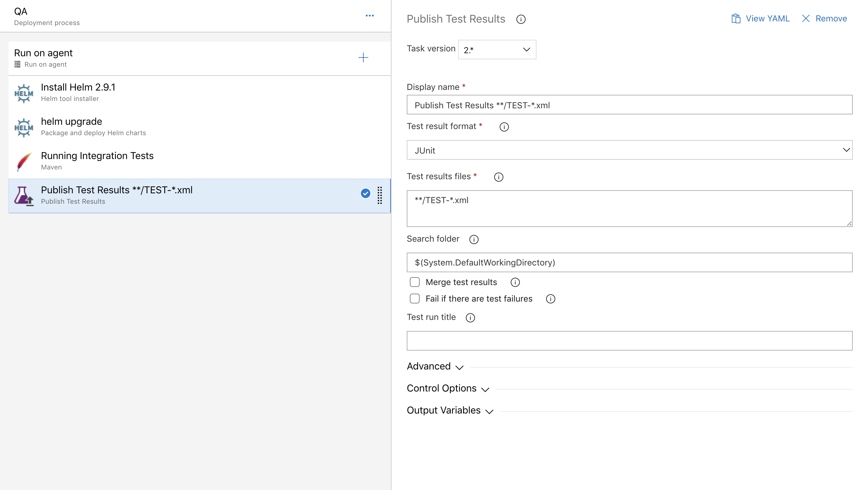868x490 pixels.
Task: Toggle the blue selection checkmark on the task
Action: pos(365,193)
